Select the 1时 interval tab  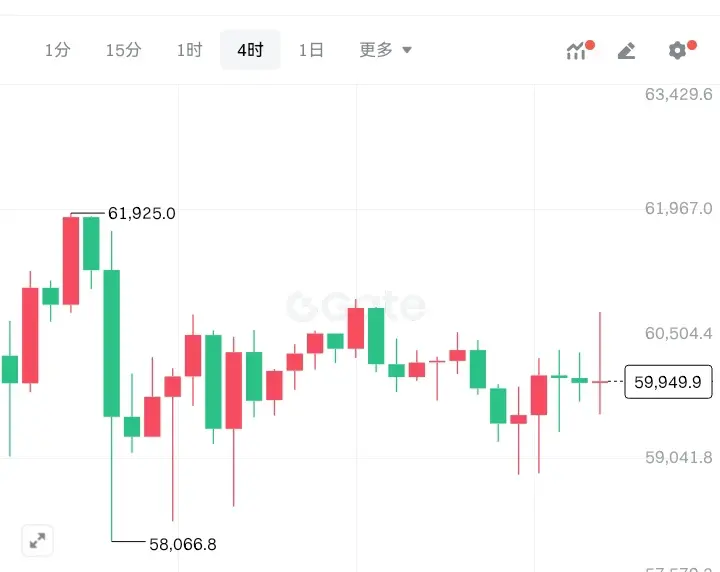pyautogui.click(x=190, y=50)
